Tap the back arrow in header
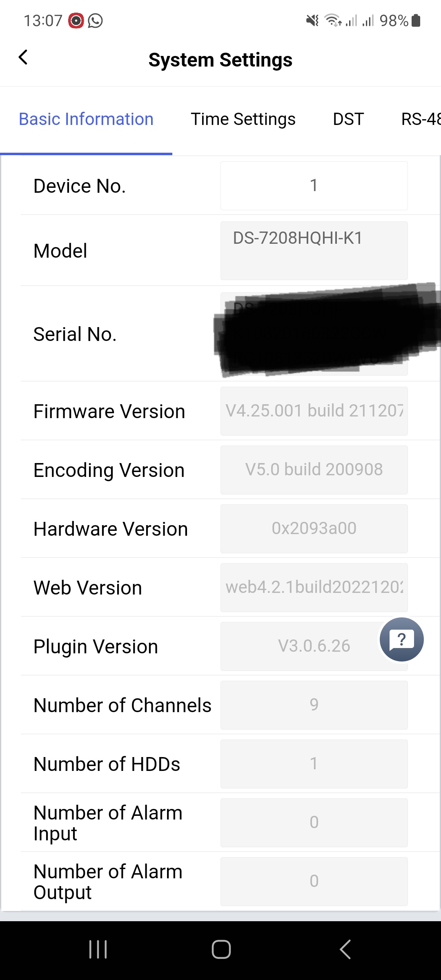 (x=23, y=58)
